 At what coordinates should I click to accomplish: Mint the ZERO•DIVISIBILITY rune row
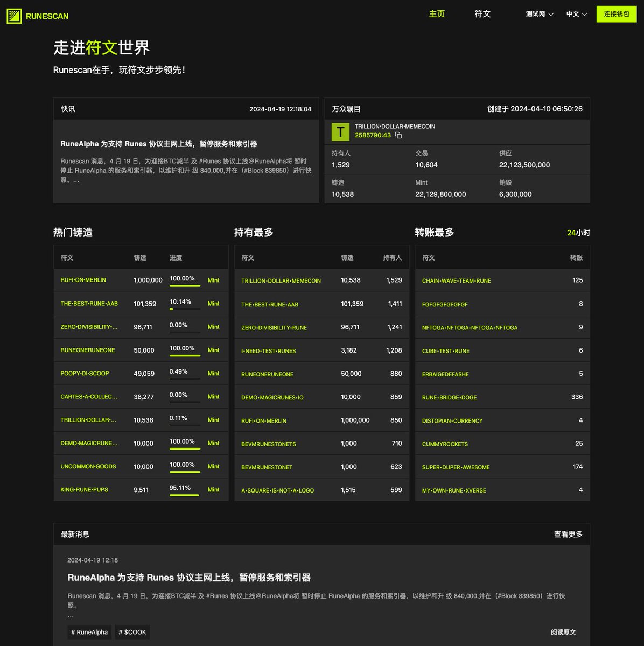pos(214,327)
